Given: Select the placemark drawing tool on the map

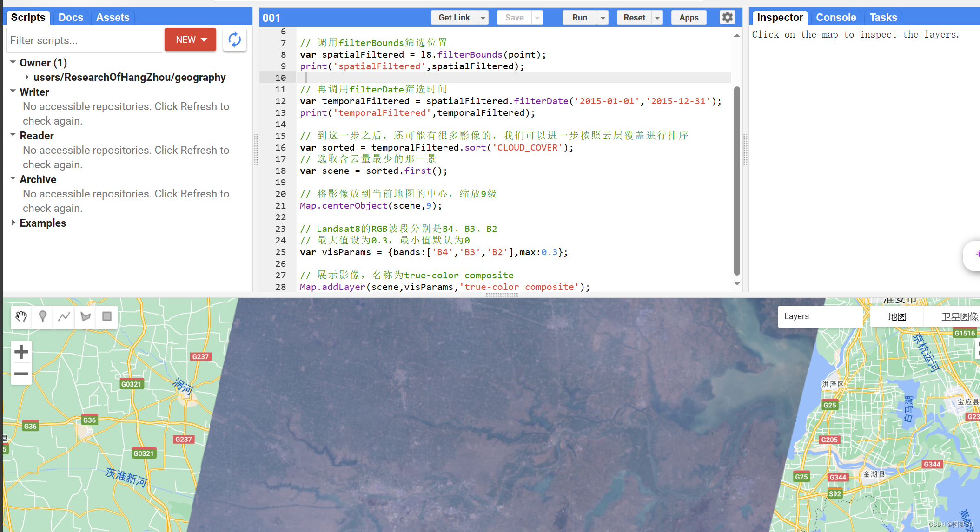Looking at the screenshot, I should tap(42, 317).
